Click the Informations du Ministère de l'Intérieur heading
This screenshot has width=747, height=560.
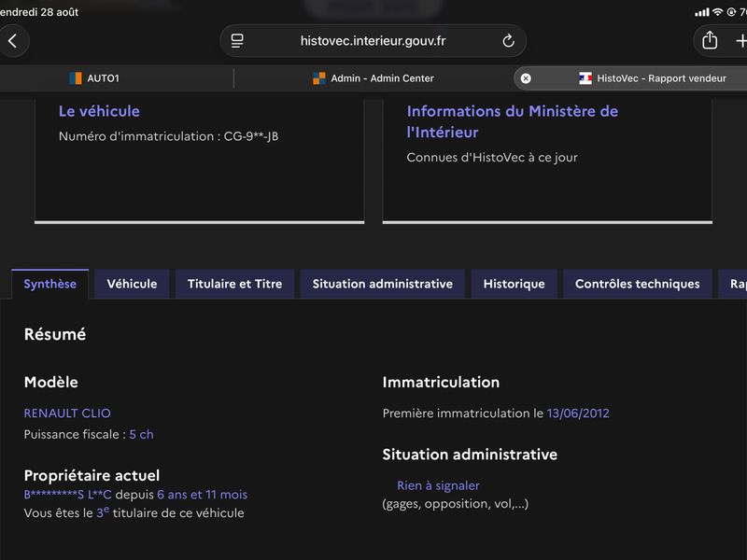[x=512, y=122]
